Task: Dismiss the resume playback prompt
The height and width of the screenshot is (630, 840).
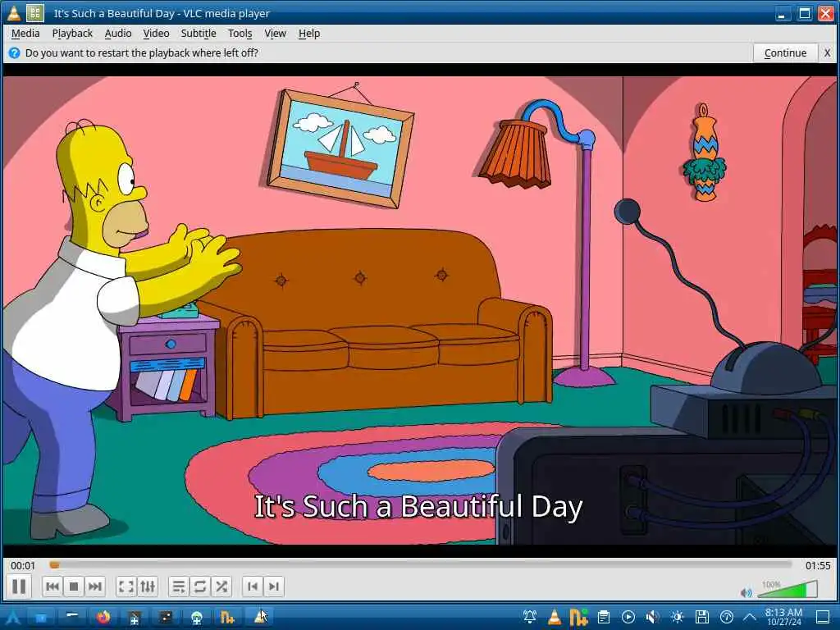Action: (827, 53)
